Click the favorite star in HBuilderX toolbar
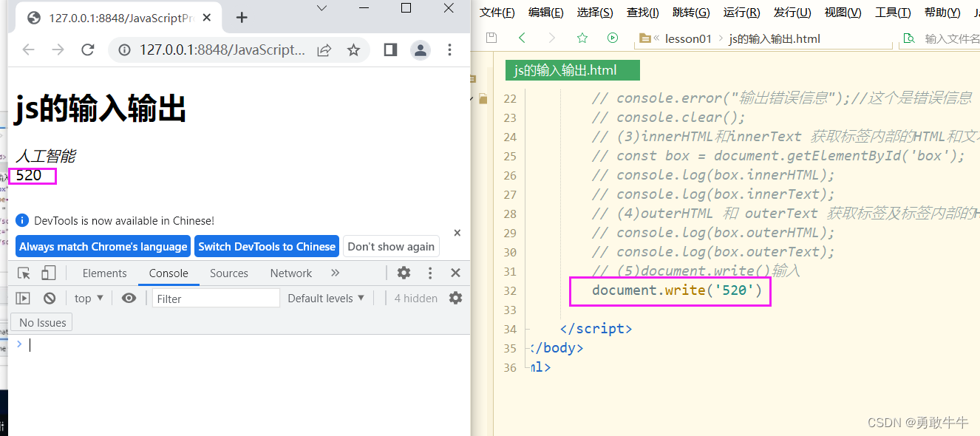Image resolution: width=980 pixels, height=436 pixels. 582,38
